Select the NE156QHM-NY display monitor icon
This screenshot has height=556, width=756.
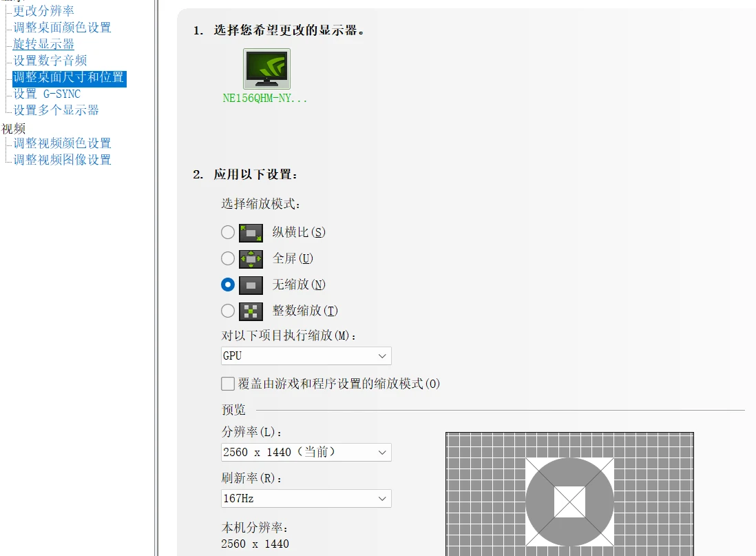tap(266, 68)
